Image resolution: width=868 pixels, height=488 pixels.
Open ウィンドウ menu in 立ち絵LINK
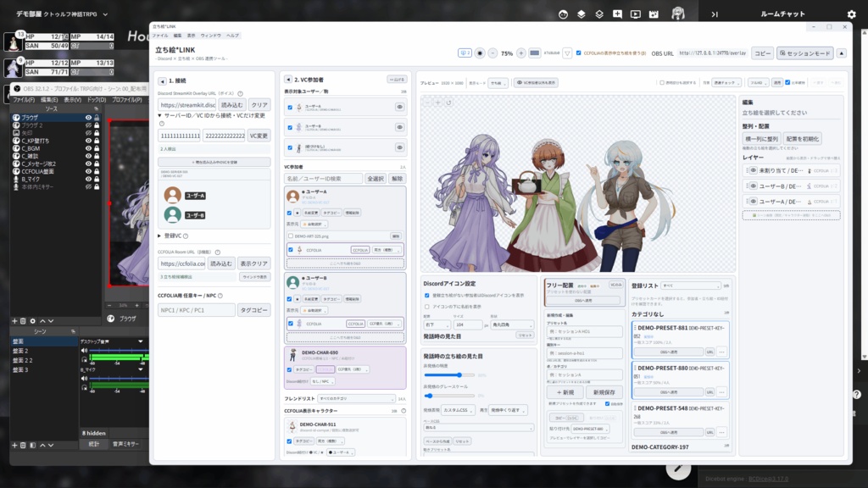point(211,36)
